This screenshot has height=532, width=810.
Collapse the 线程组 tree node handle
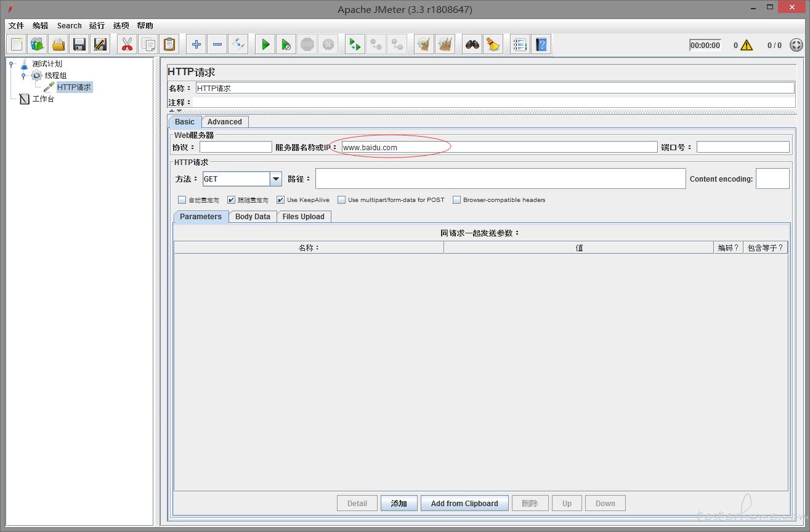(x=23, y=75)
